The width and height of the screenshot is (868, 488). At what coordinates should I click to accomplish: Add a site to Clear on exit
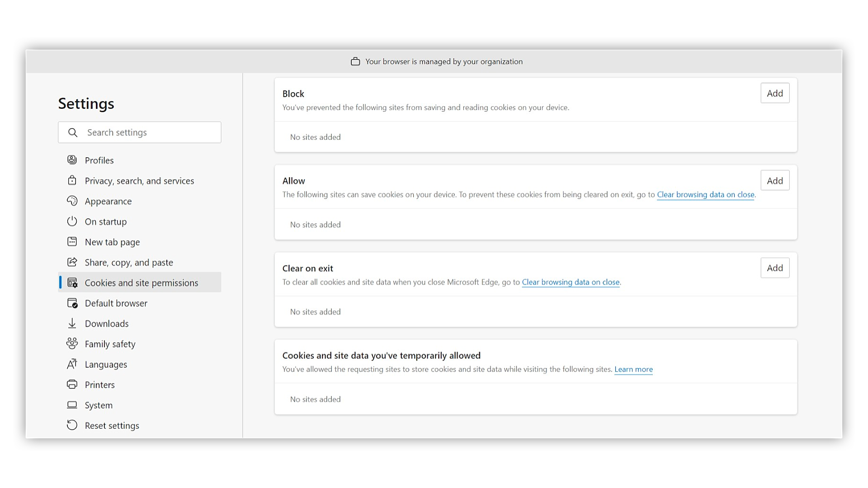[775, 268]
